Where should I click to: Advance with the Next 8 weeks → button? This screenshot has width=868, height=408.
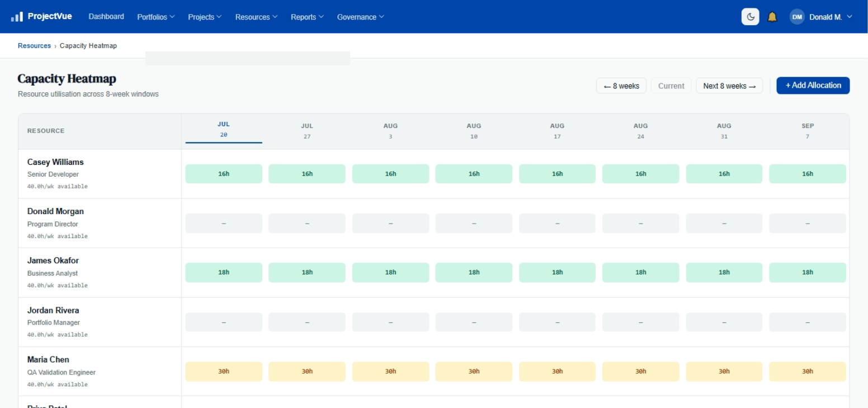(729, 86)
